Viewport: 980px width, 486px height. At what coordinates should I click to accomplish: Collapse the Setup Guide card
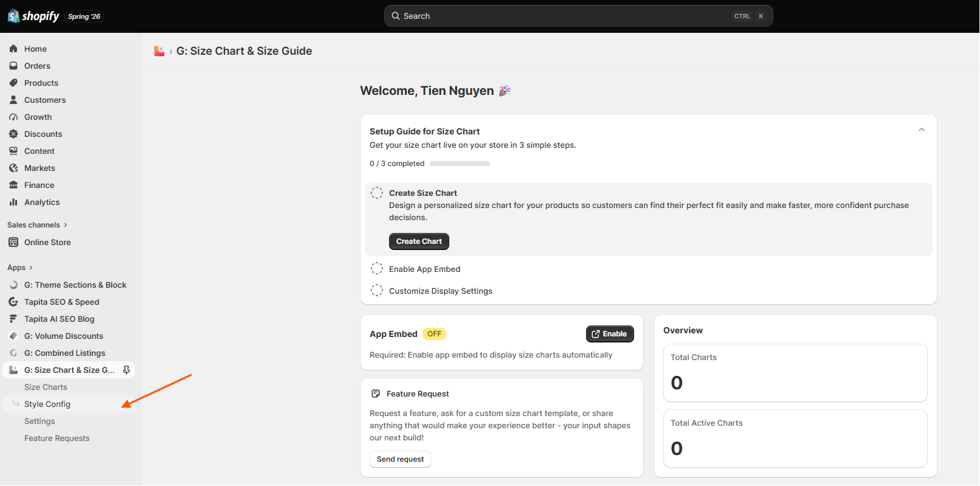point(922,130)
